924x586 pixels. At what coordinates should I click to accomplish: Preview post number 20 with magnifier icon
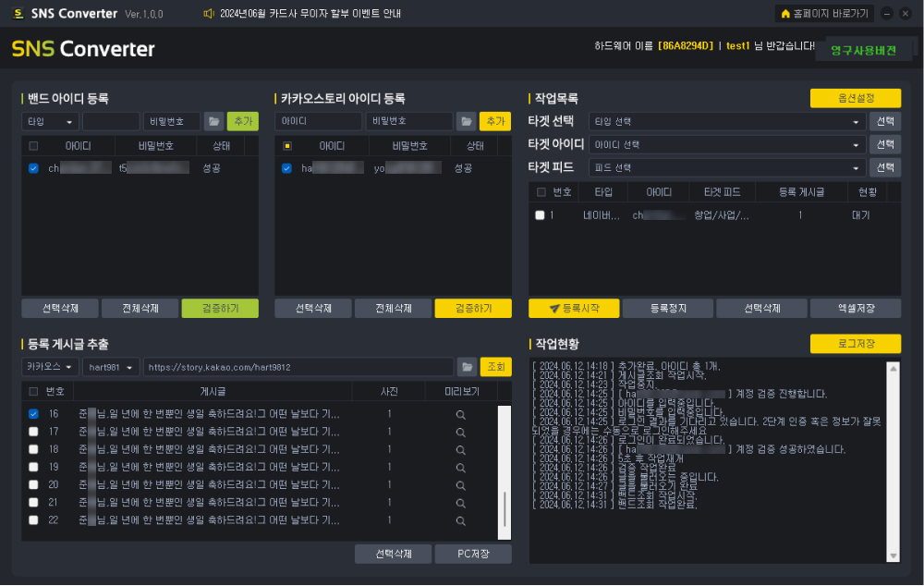pyautogui.click(x=461, y=485)
